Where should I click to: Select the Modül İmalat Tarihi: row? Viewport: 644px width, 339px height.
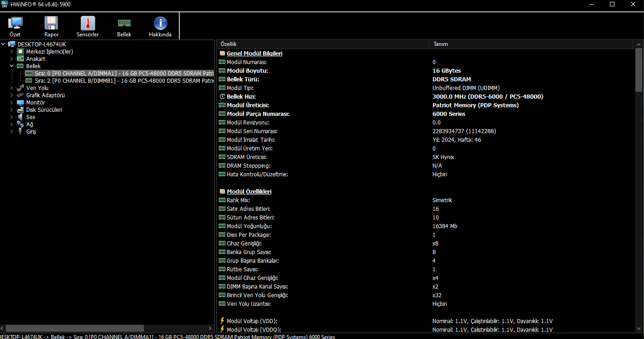click(427, 140)
